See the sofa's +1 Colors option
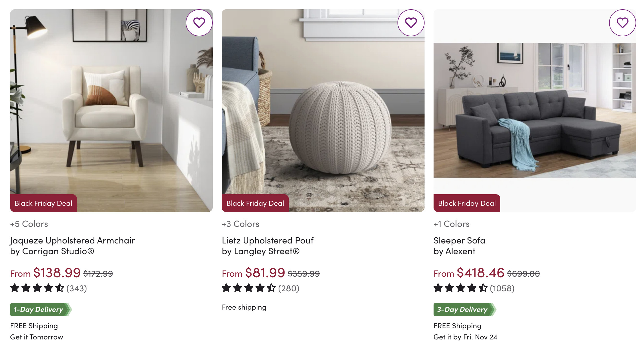 point(452,224)
